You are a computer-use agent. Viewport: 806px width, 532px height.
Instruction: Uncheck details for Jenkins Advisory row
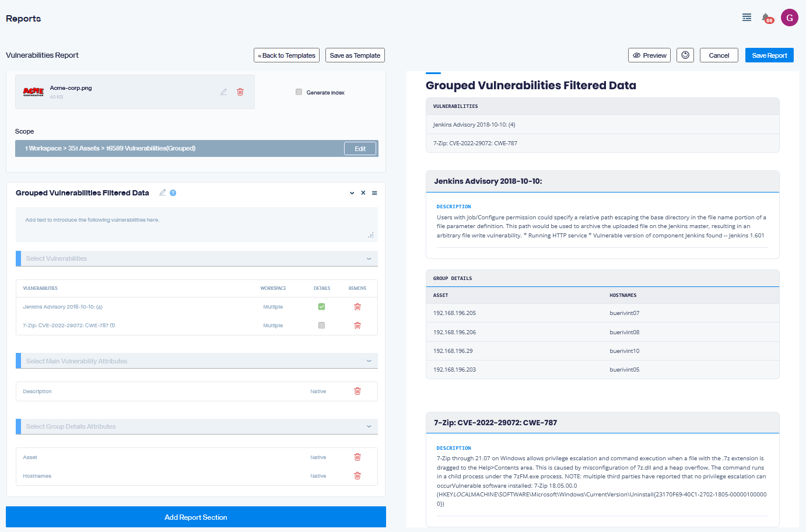321,307
